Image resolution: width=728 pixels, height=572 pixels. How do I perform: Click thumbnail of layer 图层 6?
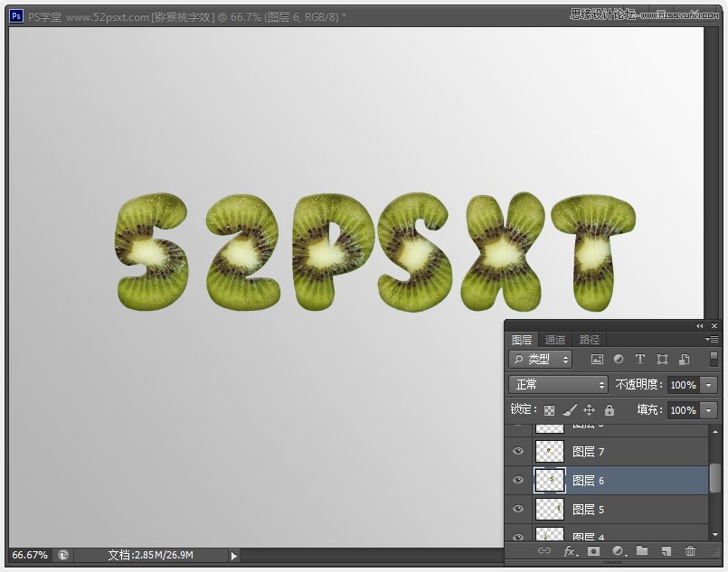point(550,480)
